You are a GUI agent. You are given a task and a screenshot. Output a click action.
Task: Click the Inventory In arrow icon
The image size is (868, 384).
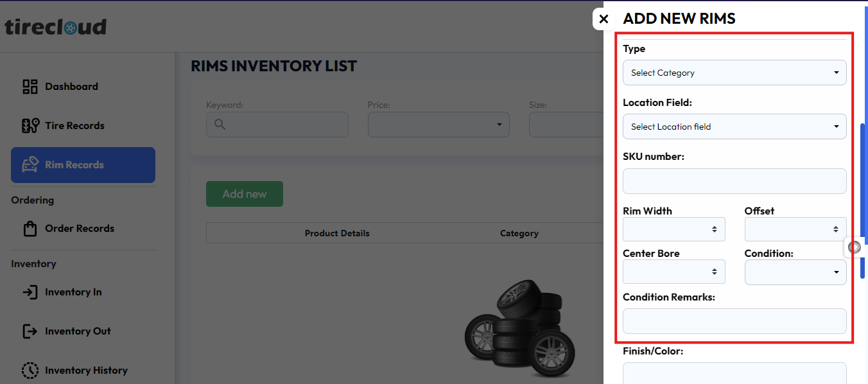pyautogui.click(x=30, y=292)
